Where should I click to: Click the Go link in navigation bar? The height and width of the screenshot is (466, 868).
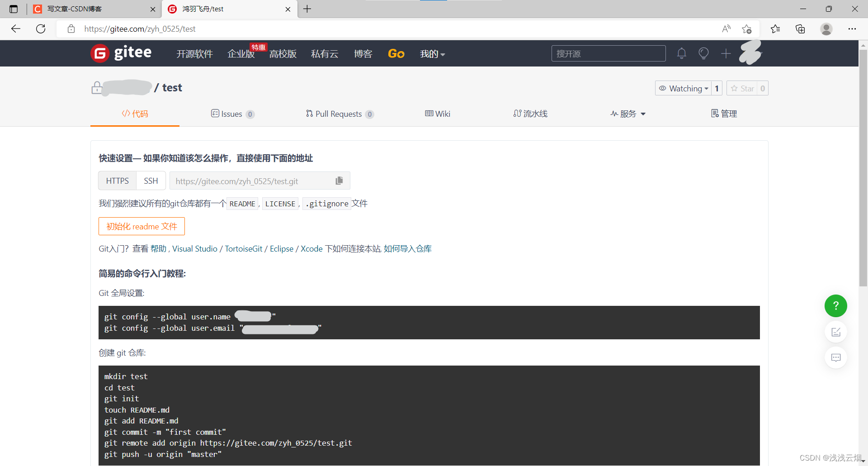pos(396,54)
